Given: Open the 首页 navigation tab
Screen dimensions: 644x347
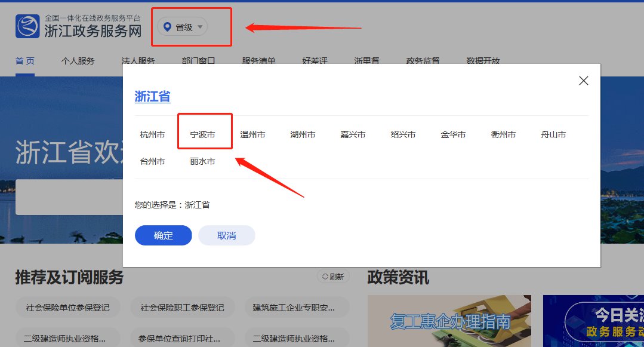Looking at the screenshot, I should 25,61.
